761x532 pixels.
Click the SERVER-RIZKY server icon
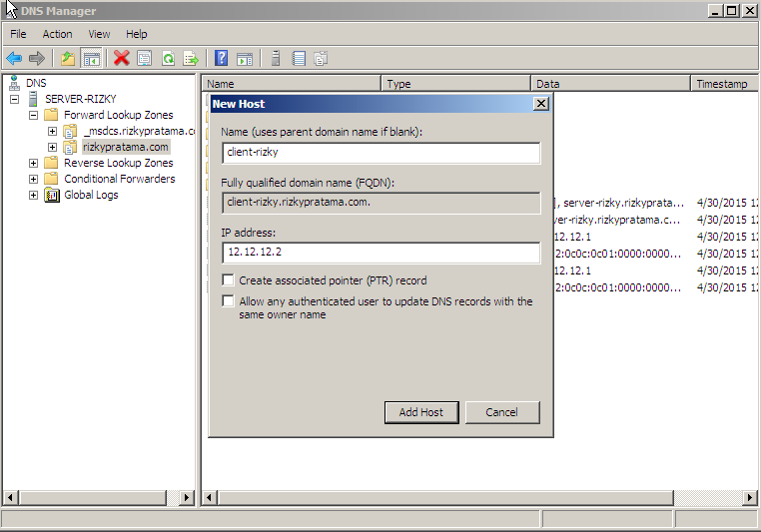click(33, 99)
